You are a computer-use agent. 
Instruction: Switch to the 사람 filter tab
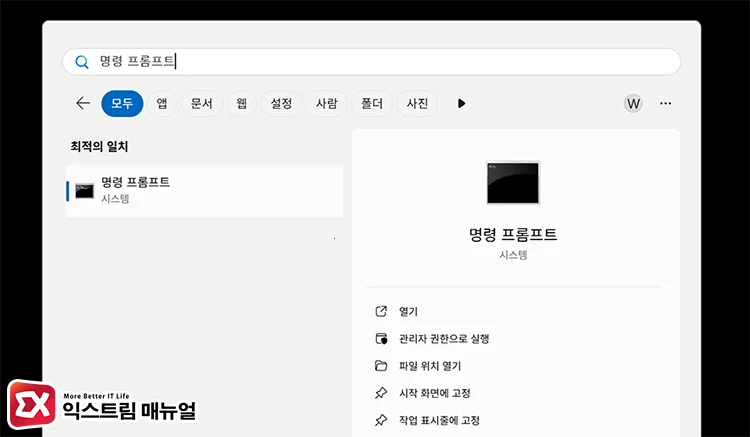coord(327,103)
